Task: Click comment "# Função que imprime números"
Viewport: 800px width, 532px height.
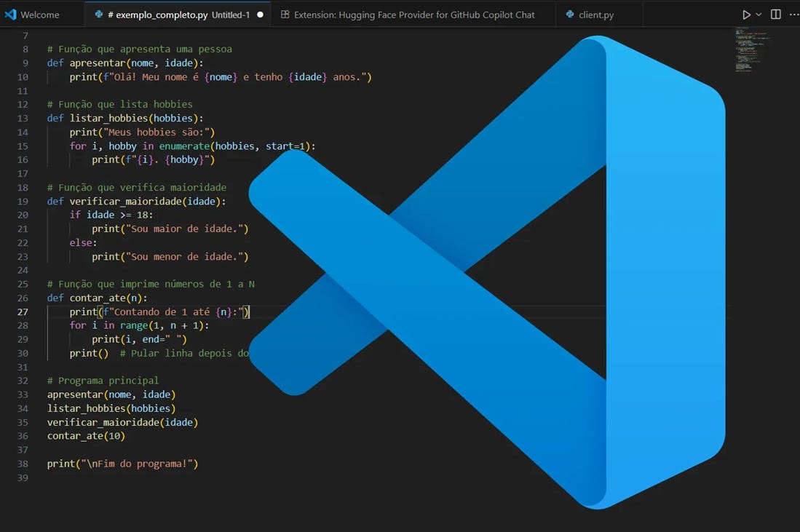Action: (x=151, y=284)
